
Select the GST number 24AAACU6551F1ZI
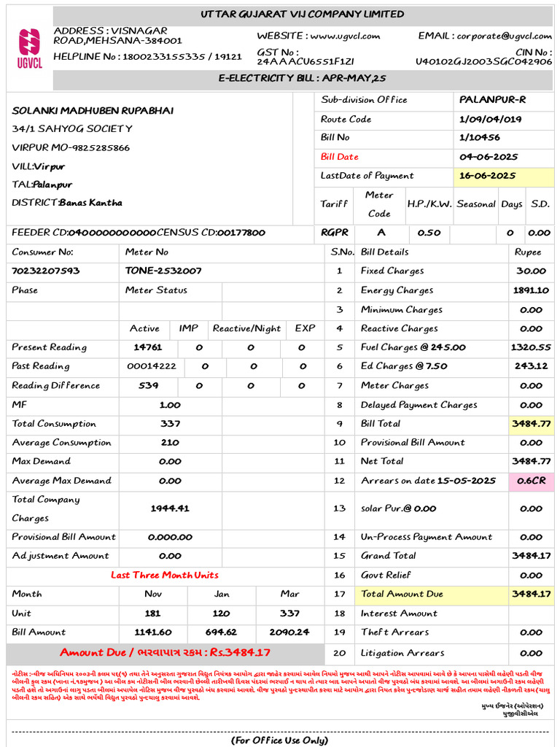pyautogui.click(x=306, y=61)
